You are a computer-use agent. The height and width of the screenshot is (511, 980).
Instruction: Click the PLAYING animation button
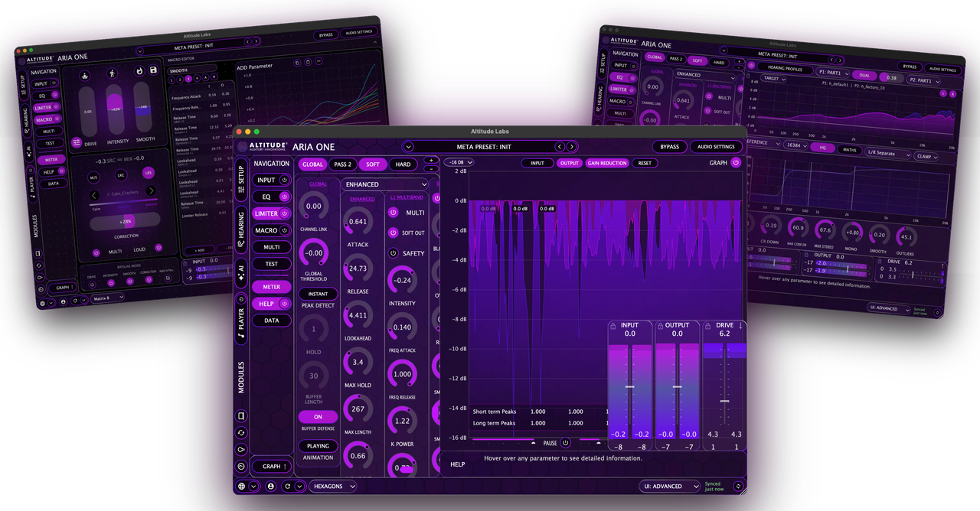(318, 446)
